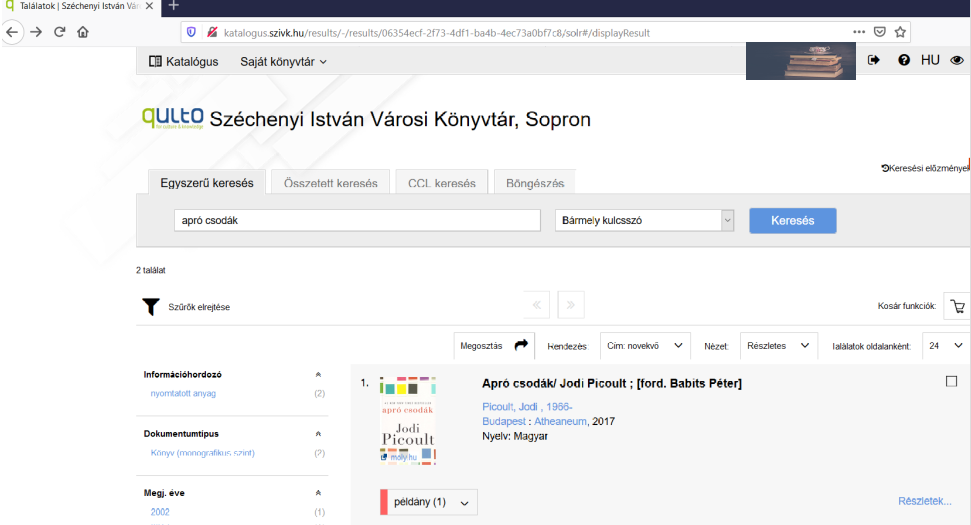Open Bármely kulcsszó search field dropdown
Screen dimensions: 971x525
coord(644,220)
